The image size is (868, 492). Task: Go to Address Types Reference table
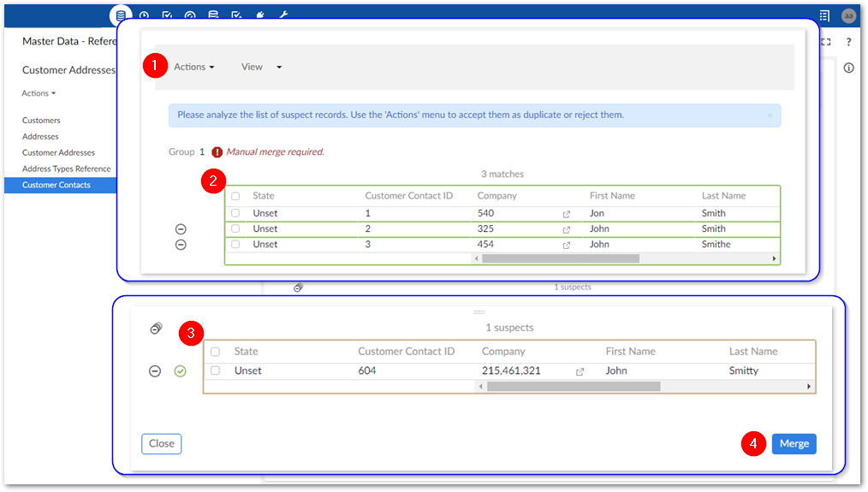coord(67,169)
